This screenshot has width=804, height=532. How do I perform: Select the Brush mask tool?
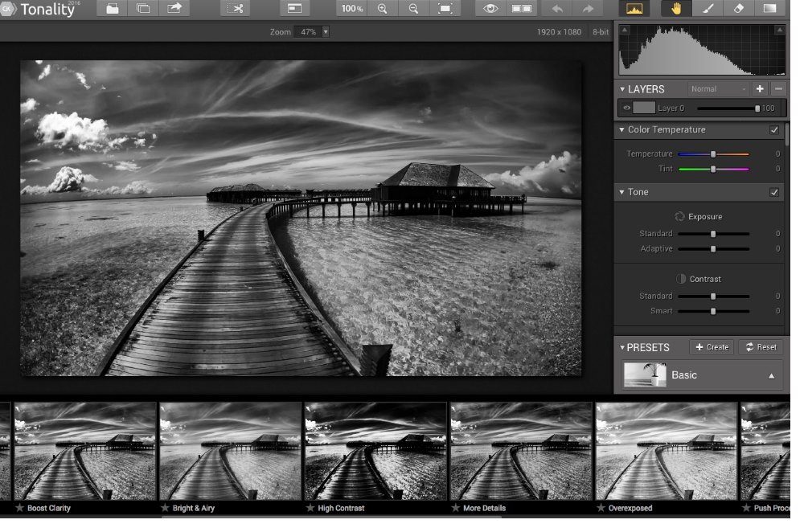(708, 9)
